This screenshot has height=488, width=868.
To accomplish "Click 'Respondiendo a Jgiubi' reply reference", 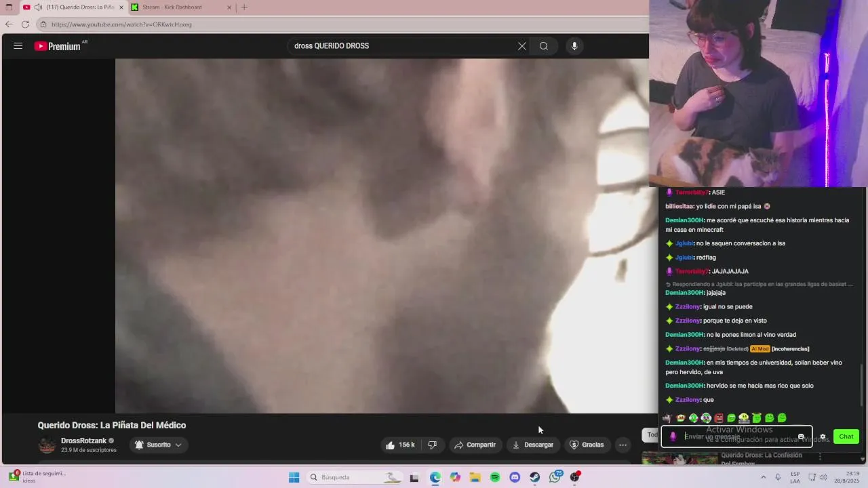I will point(759,284).
